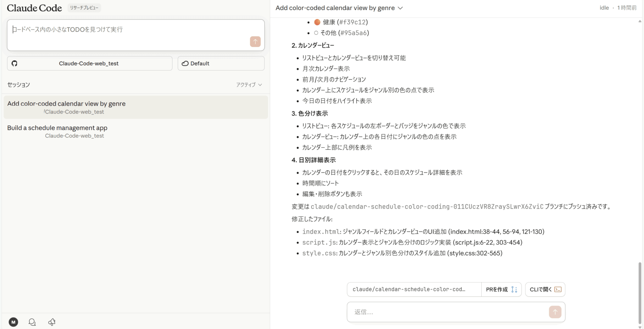
Task: Click the orange 健康 color dot
Action: point(317,22)
